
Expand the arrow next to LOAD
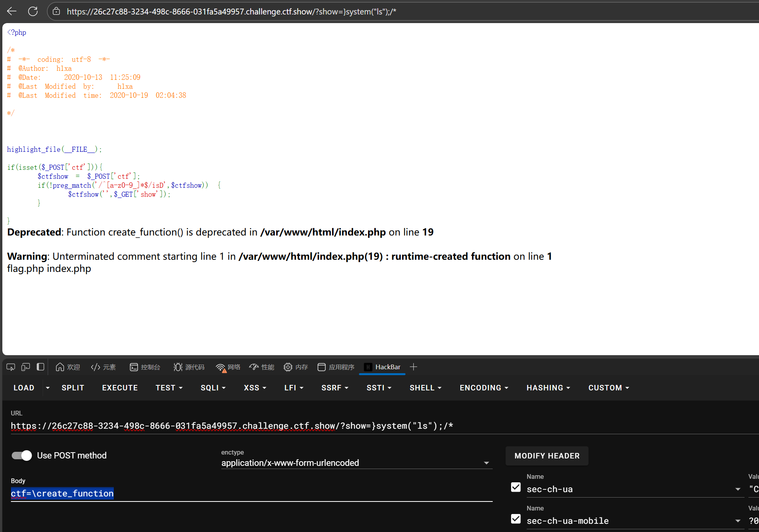48,388
